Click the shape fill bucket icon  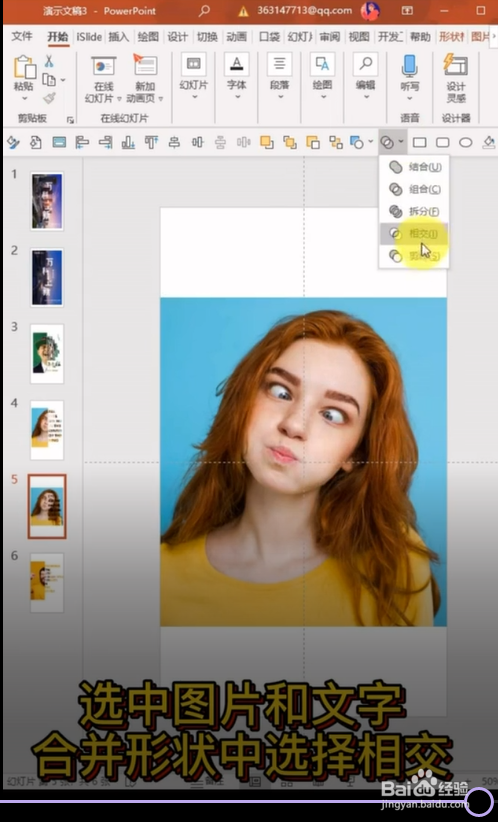pos(489,142)
